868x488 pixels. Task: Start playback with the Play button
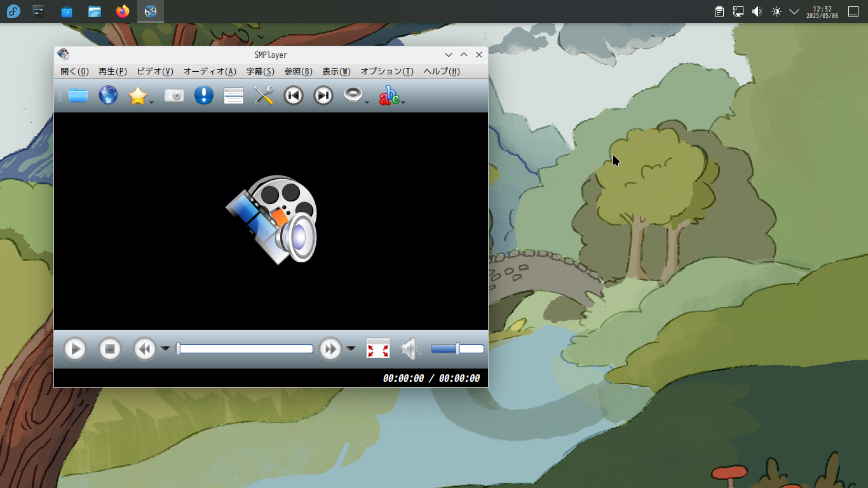pos(75,349)
